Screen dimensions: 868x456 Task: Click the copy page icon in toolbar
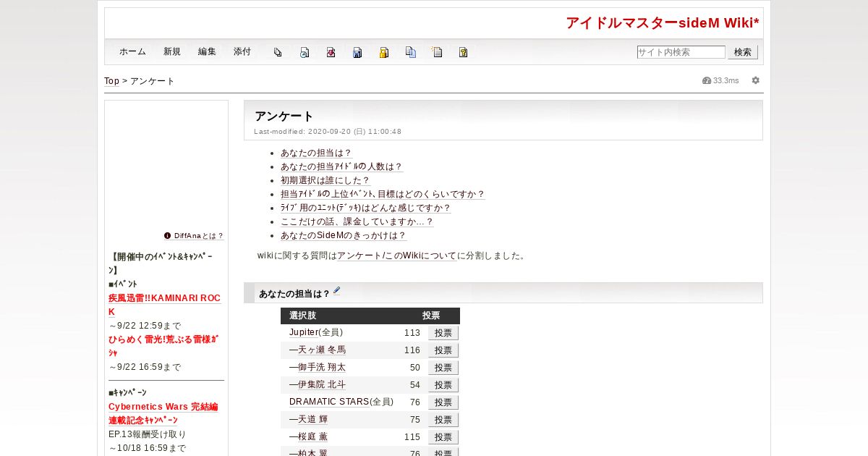coord(278,52)
